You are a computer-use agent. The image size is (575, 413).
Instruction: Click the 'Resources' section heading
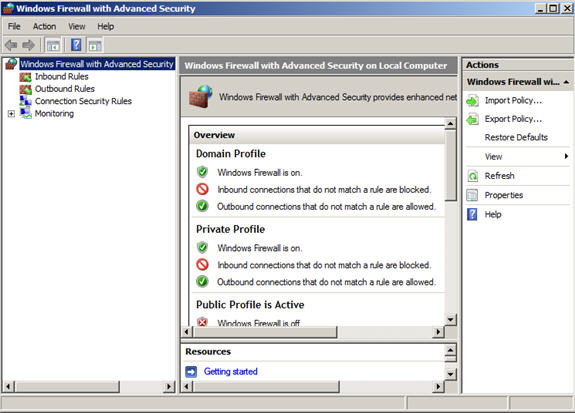[208, 351]
